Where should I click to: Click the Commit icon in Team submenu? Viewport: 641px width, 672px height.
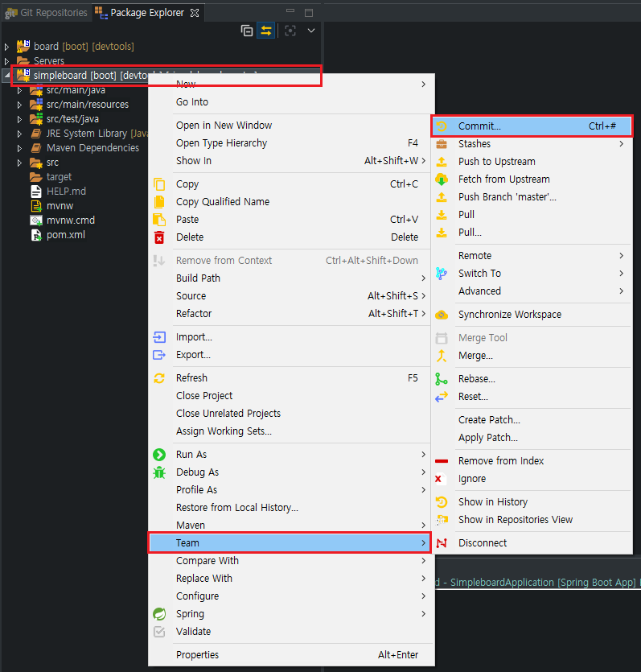pos(442,126)
